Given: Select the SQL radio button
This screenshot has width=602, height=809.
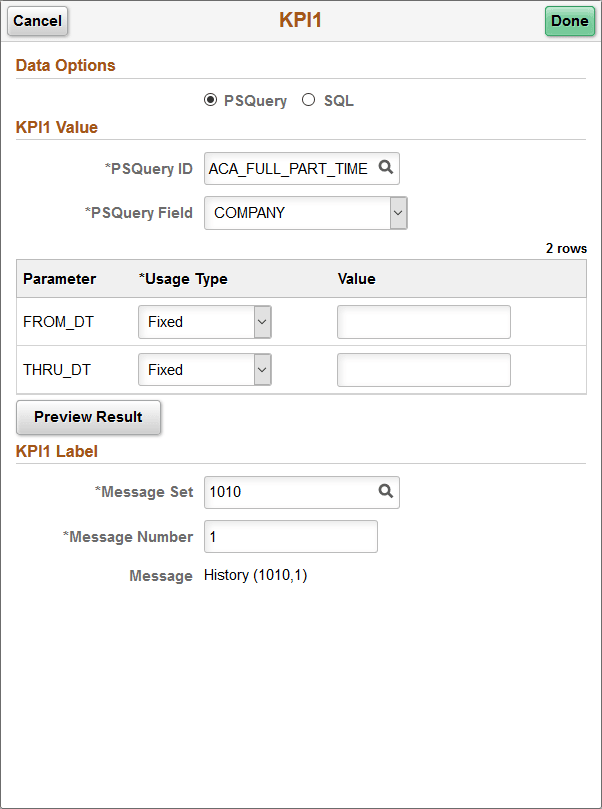Looking at the screenshot, I should (x=308, y=100).
